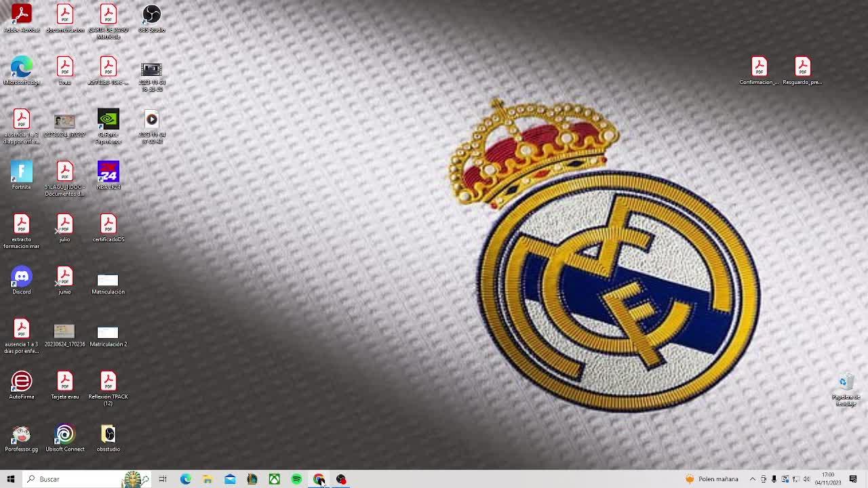This screenshot has width=868, height=488.
Task: Select the CARTA DE PAGO Matrícula PDF
Action: [108, 22]
